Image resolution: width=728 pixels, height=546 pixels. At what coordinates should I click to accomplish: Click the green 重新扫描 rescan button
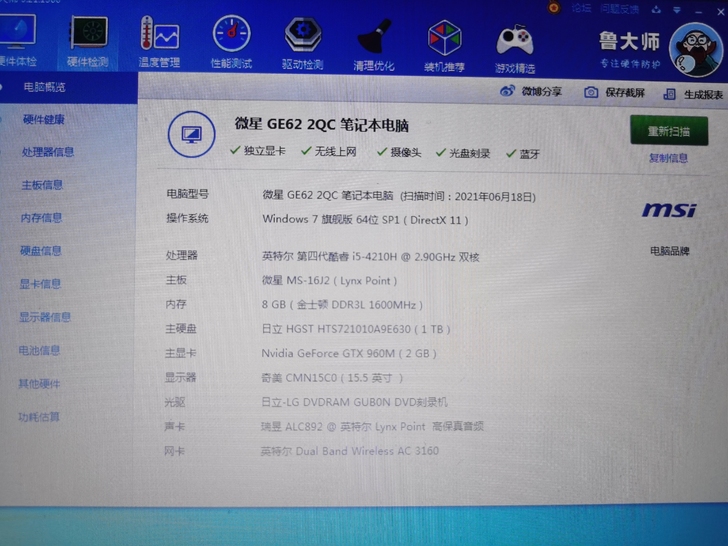(x=669, y=131)
